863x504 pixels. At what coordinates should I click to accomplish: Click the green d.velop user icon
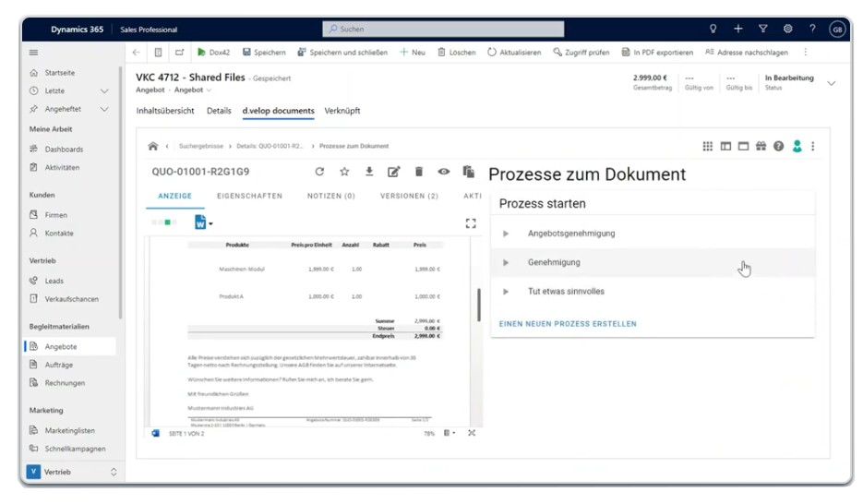(797, 146)
